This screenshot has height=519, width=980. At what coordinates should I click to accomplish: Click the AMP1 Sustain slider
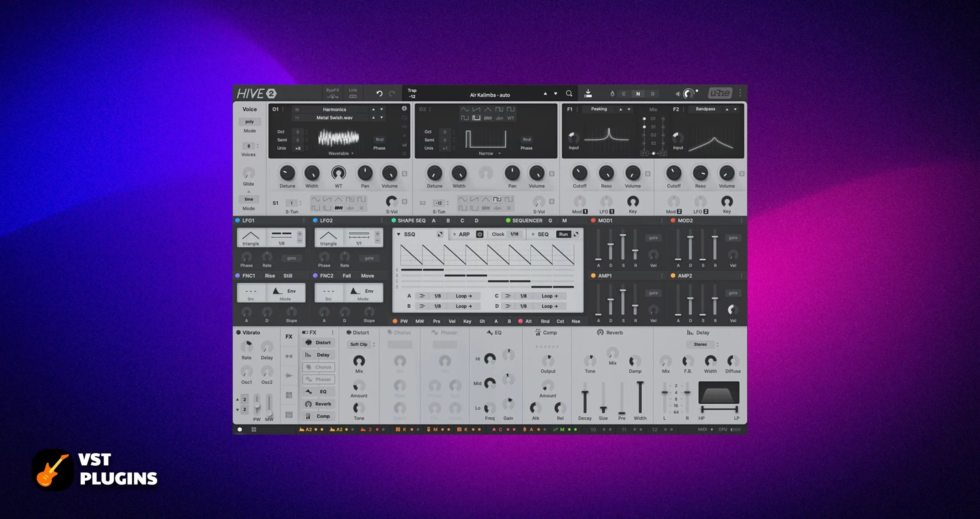point(623,300)
